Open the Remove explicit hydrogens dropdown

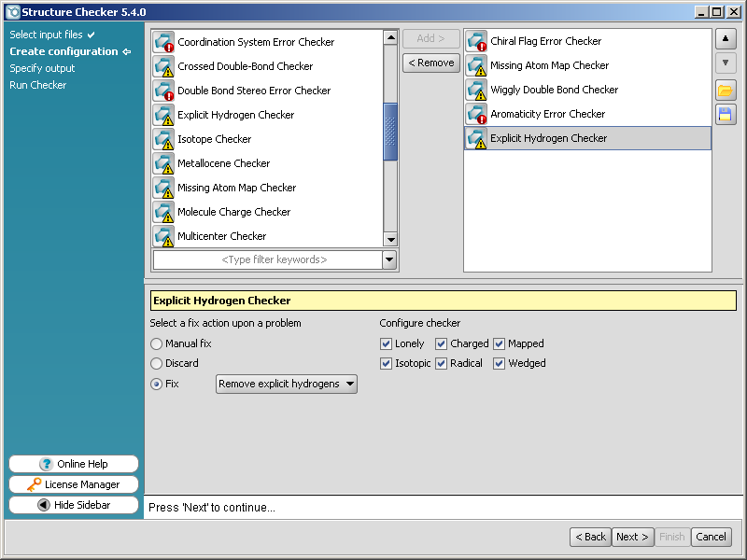[x=287, y=384]
